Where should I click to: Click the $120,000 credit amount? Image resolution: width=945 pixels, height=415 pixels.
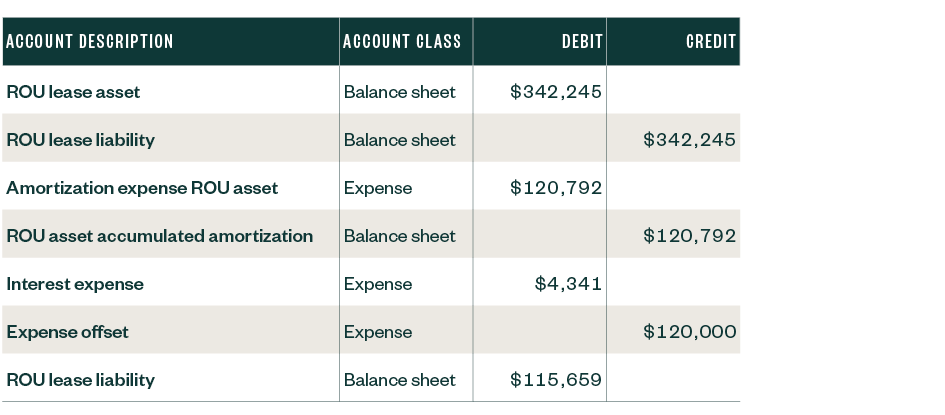tap(690, 332)
